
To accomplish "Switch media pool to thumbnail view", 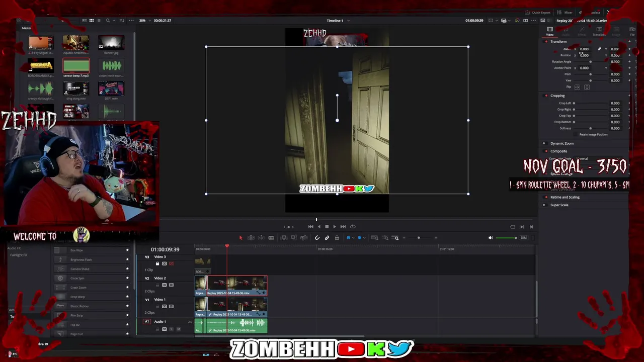I will (x=92, y=21).
